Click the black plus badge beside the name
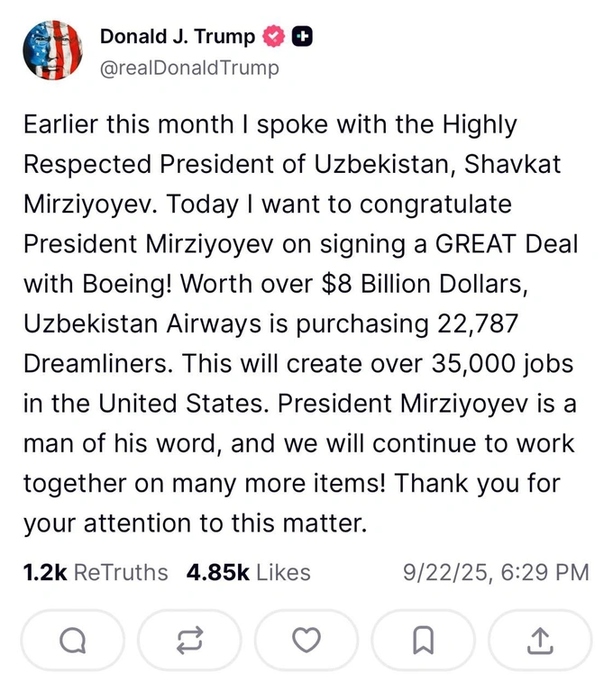This screenshot has height=700, width=613. pyautogui.click(x=303, y=37)
